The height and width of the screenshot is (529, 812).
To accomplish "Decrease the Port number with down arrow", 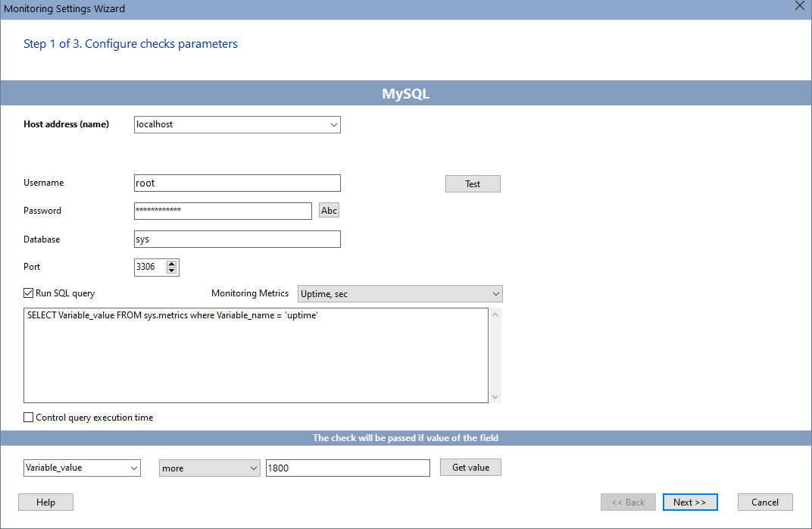I will tap(171, 271).
